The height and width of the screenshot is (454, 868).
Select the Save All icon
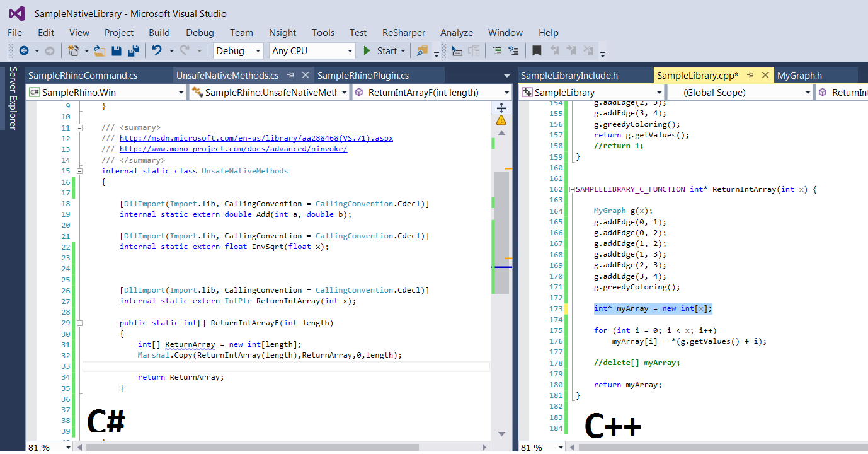tap(133, 50)
